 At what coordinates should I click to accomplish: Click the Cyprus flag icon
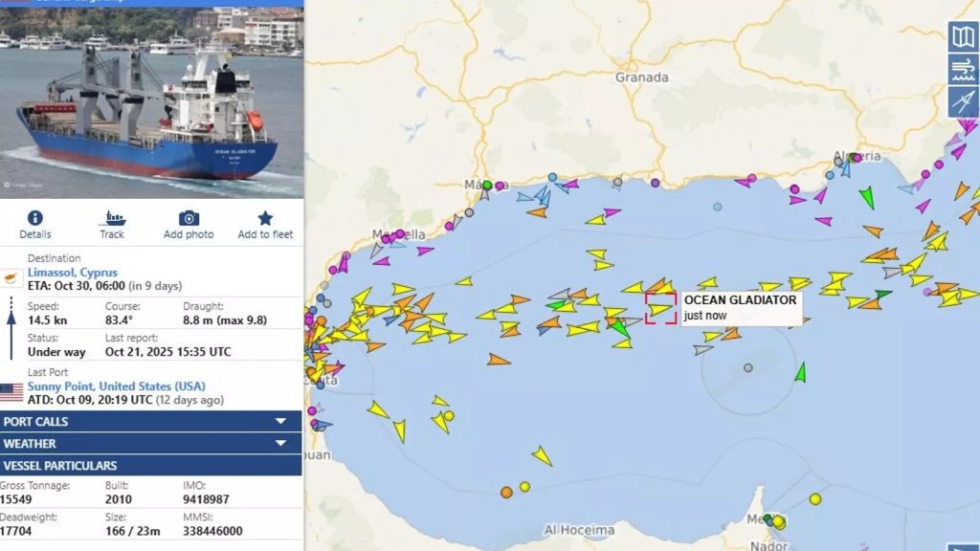click(11, 277)
